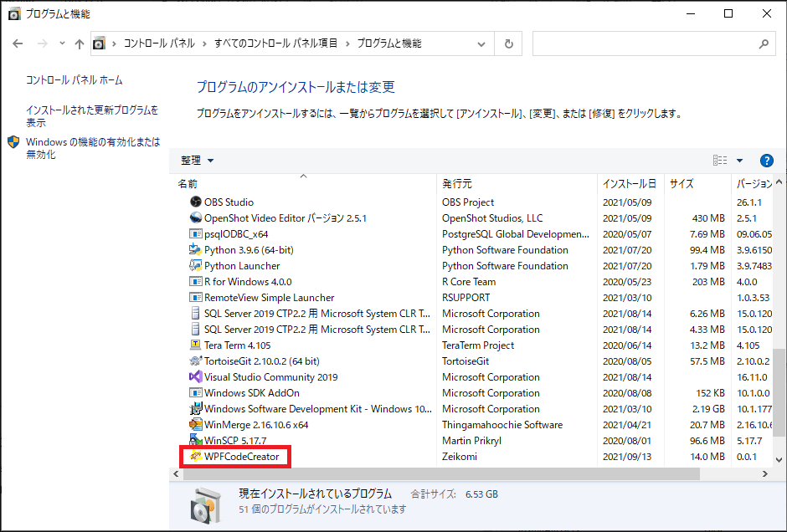The height and width of the screenshot is (532, 787).
Task: Click the horizontal scrollbar right arrow
Action: 765,473
